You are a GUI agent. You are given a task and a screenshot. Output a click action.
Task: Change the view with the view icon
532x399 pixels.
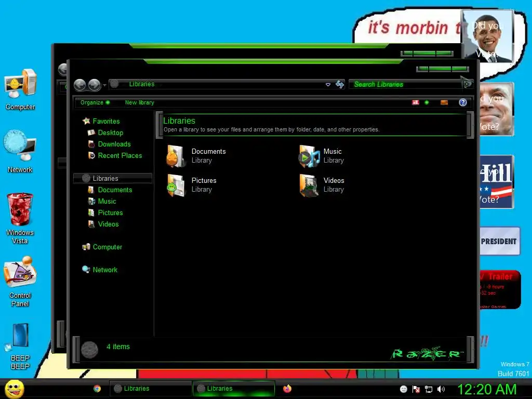point(415,102)
